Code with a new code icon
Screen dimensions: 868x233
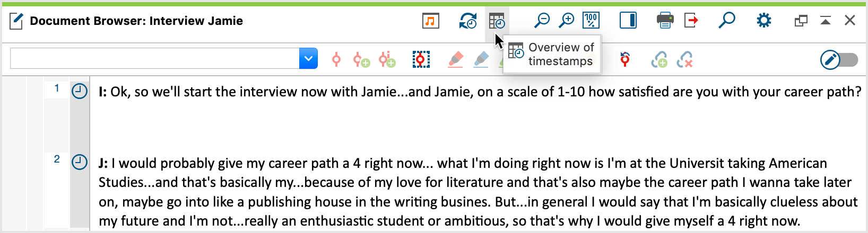361,59
